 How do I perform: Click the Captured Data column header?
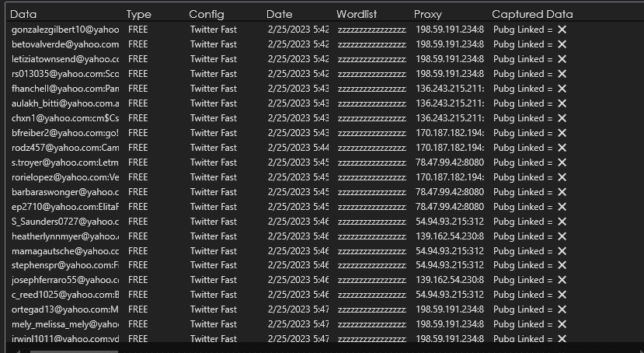pos(532,14)
